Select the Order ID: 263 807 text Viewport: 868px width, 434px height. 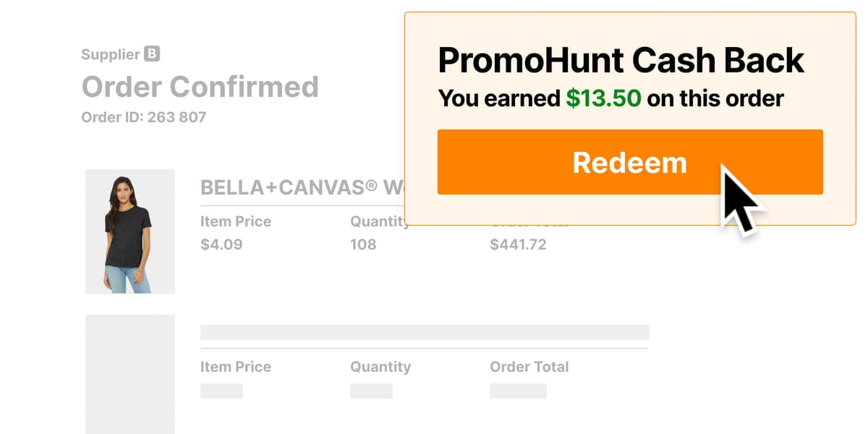143,116
